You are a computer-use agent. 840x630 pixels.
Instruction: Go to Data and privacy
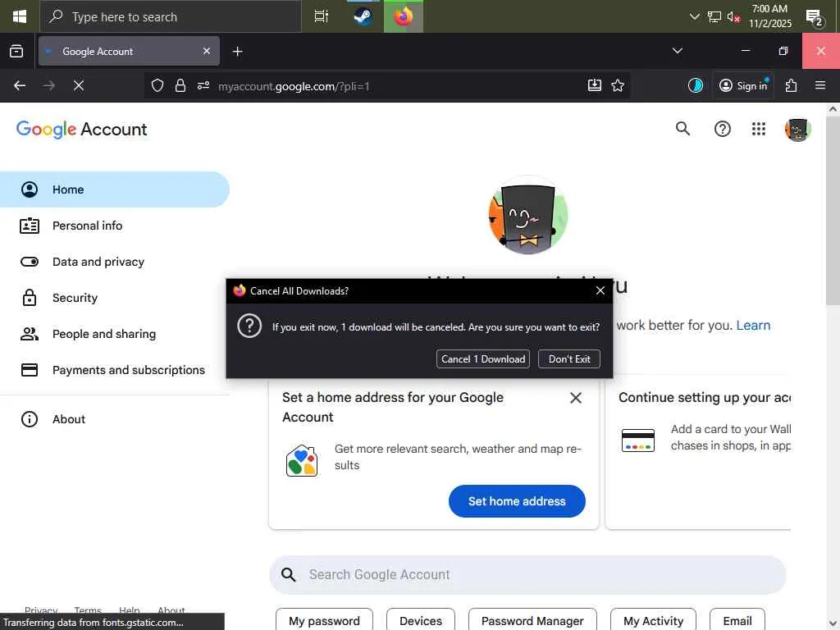(x=115, y=262)
